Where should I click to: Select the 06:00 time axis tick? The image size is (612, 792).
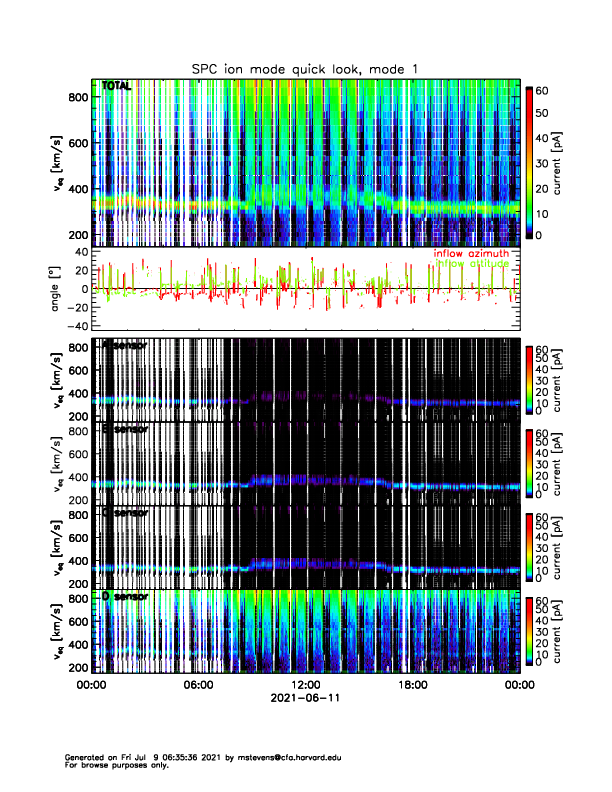[x=198, y=685]
